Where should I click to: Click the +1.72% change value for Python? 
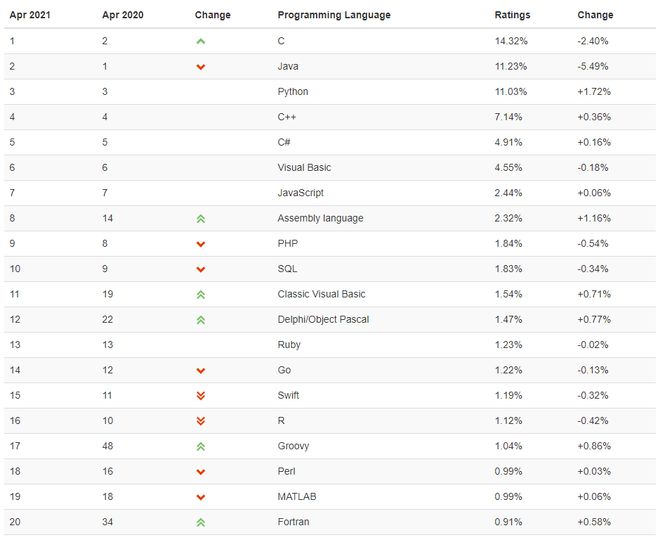tap(594, 92)
